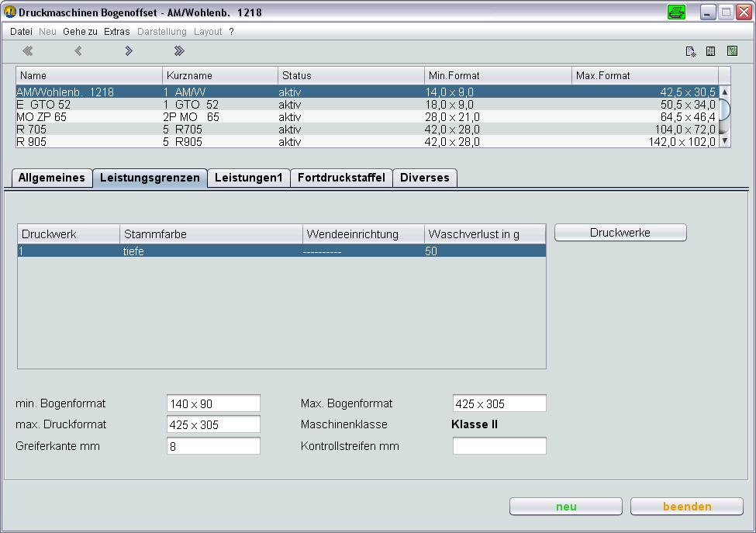Open the Extras menu
The height and width of the screenshot is (533, 756).
coord(116,32)
